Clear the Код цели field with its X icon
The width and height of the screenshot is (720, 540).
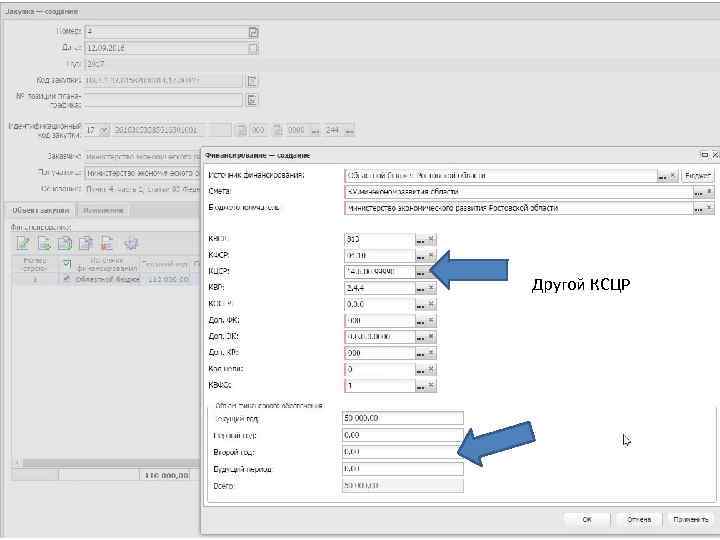pyautogui.click(x=431, y=369)
